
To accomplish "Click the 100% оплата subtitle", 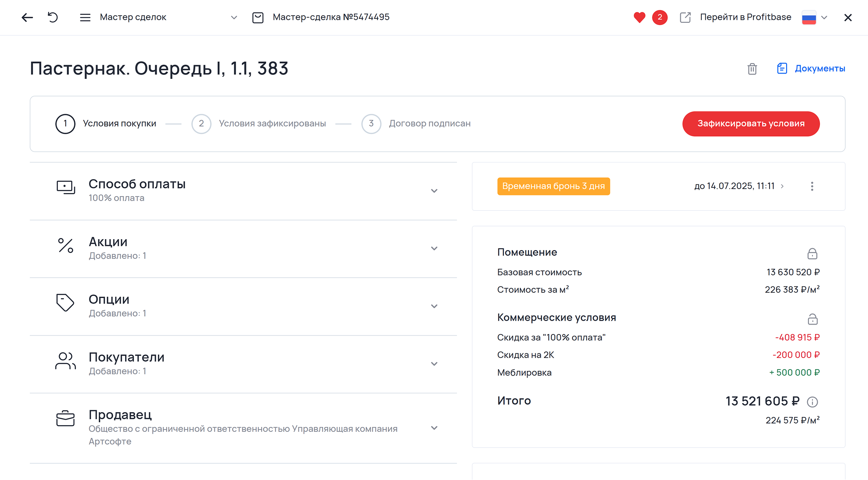I will point(116,198).
